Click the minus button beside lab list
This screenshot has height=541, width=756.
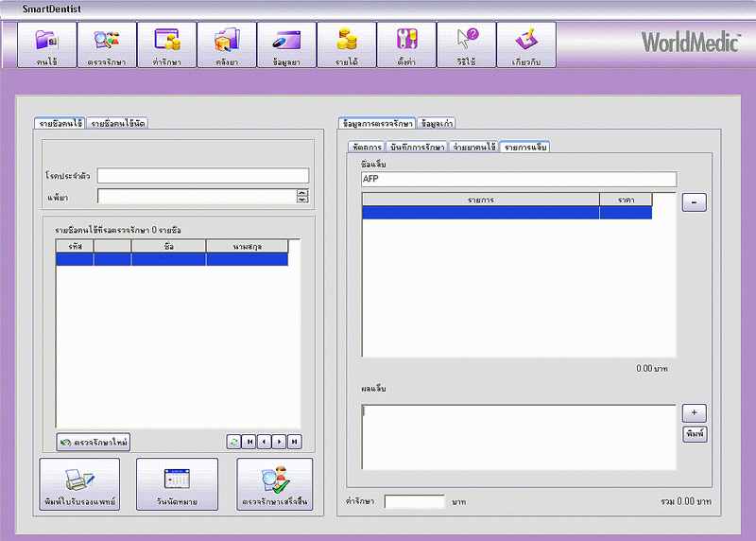694,202
